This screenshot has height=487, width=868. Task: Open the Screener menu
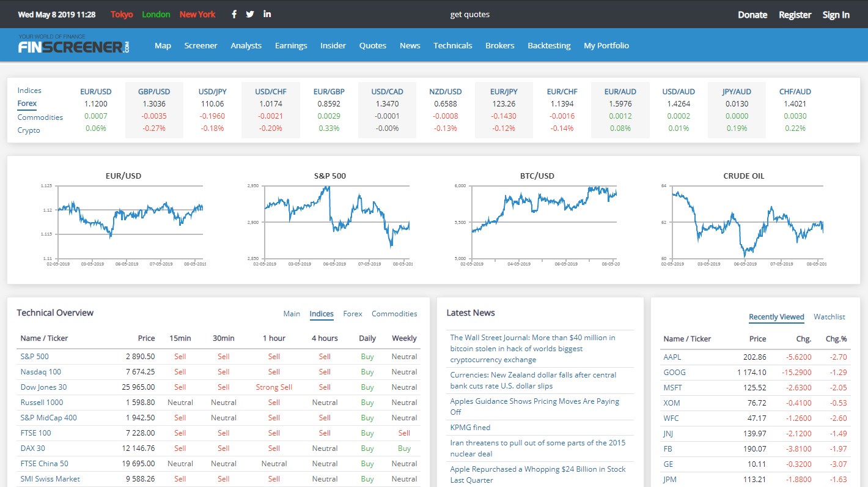pyautogui.click(x=201, y=45)
